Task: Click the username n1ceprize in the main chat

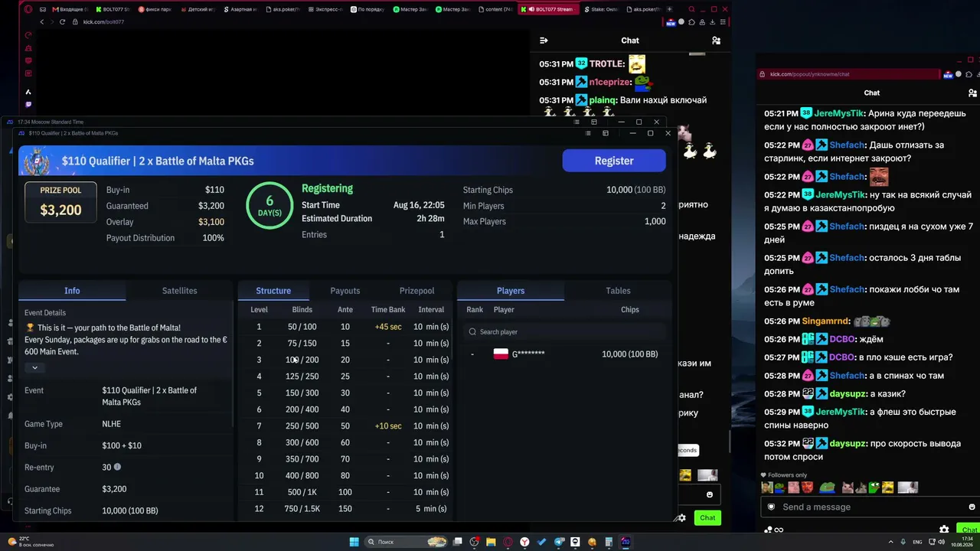Action: pos(610,82)
